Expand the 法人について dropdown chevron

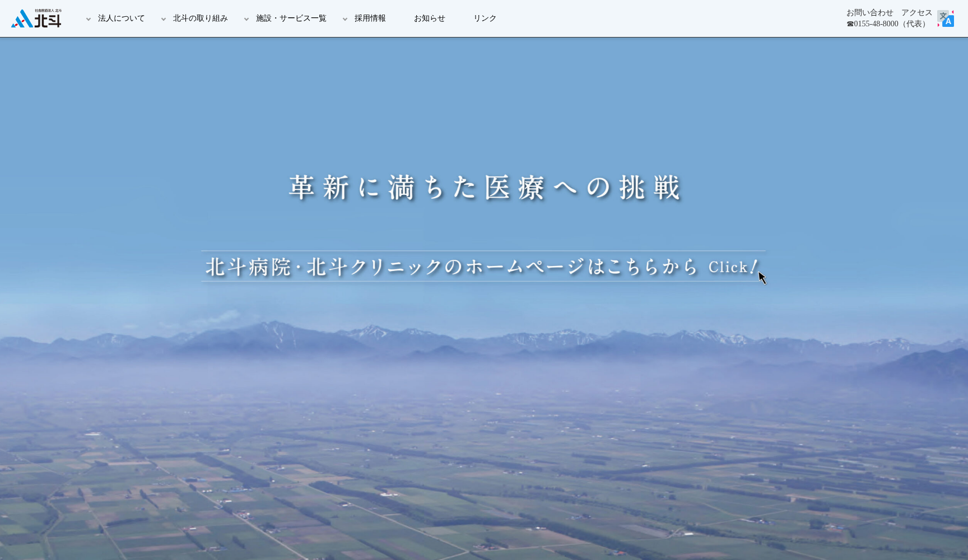[x=87, y=18]
